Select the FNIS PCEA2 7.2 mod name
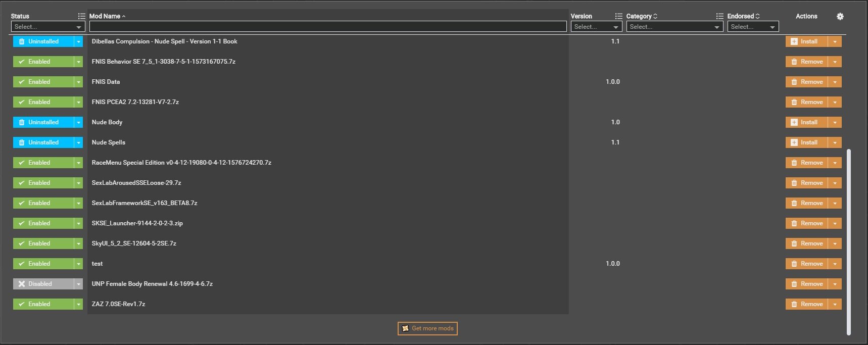The width and height of the screenshot is (868, 345). [x=135, y=102]
